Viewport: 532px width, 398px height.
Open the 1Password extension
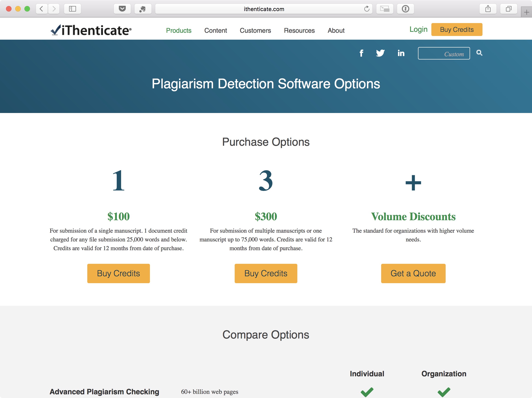[405, 9]
